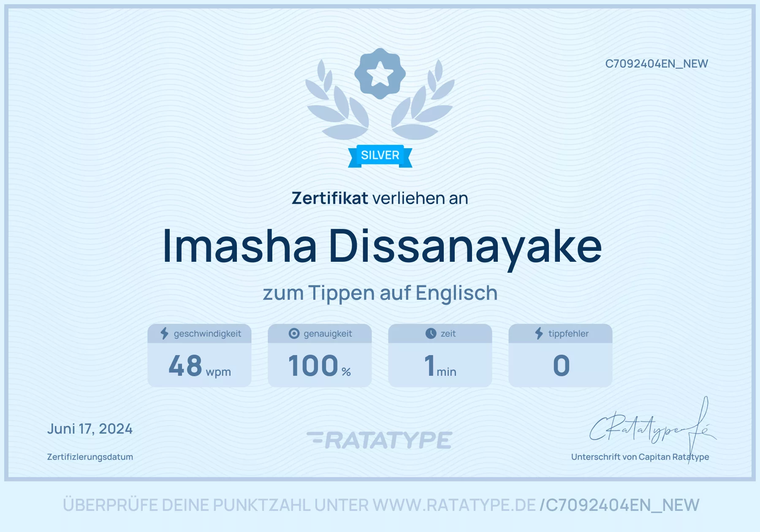760x532 pixels.
Task: Click the tippfehler label
Action: (x=568, y=334)
